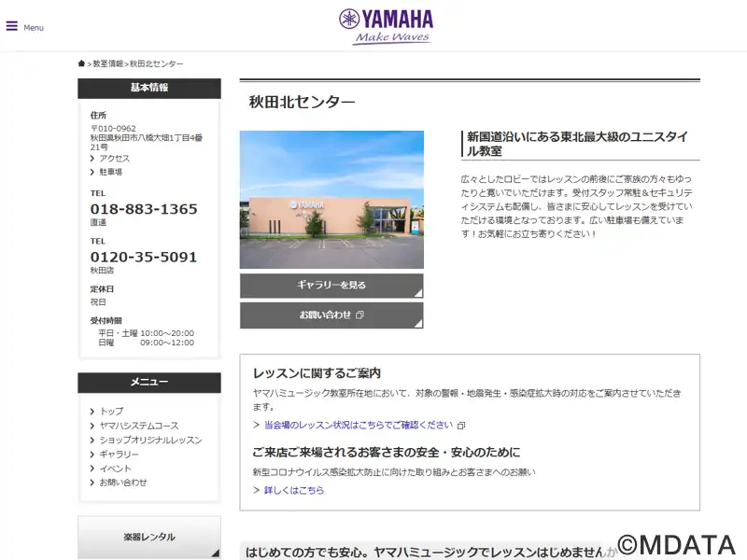747x560 pixels.
Task: Click the 祝日 closed-day text
Action: point(98,301)
